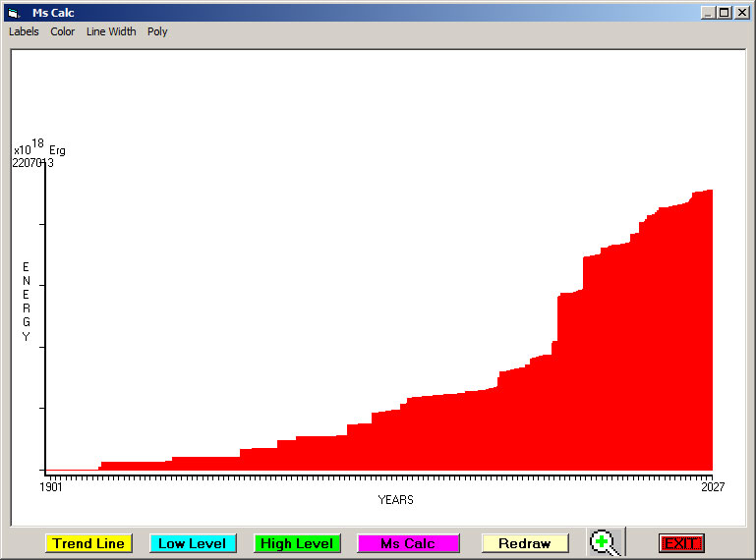Click the magnifier zoom-in icon
756x560 pixels.
point(605,542)
